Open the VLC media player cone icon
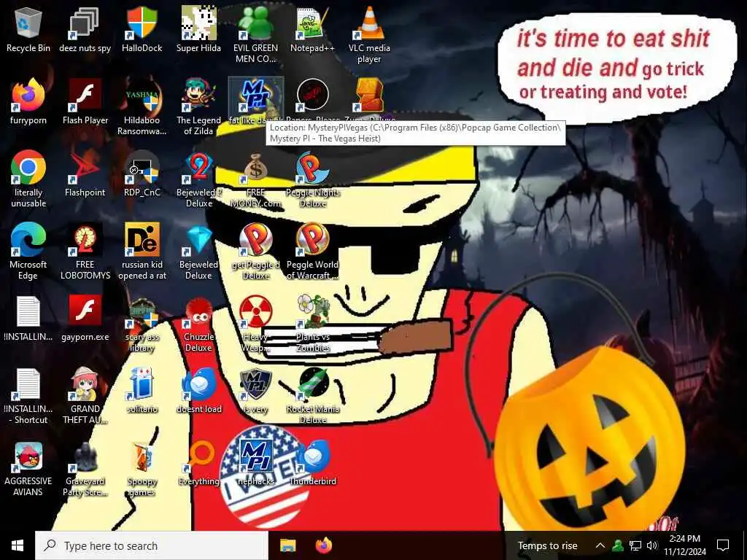 [x=369, y=35]
